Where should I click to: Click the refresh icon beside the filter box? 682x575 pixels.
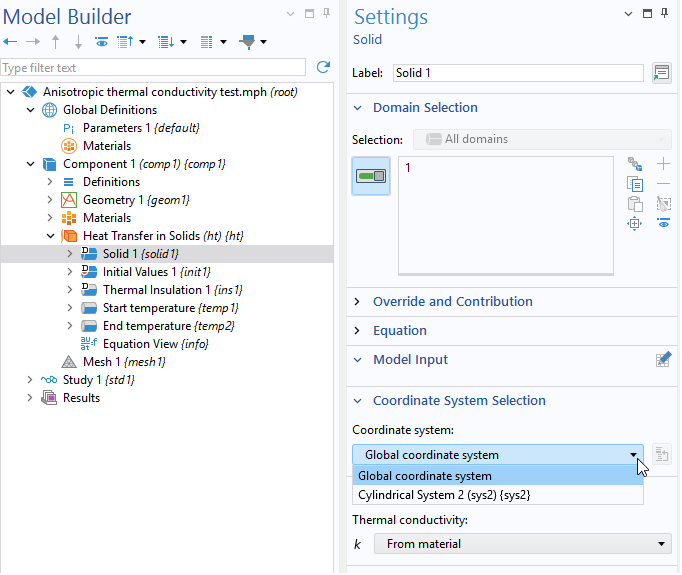pos(323,67)
